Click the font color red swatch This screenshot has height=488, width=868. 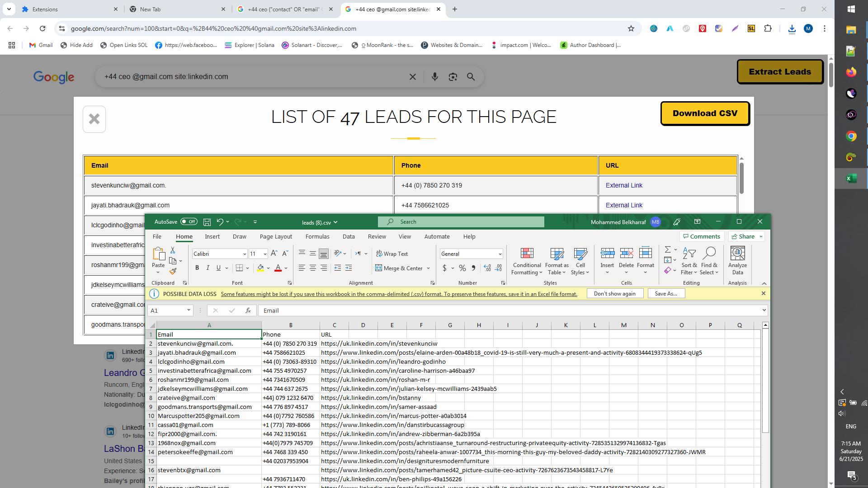pyautogui.click(x=278, y=268)
